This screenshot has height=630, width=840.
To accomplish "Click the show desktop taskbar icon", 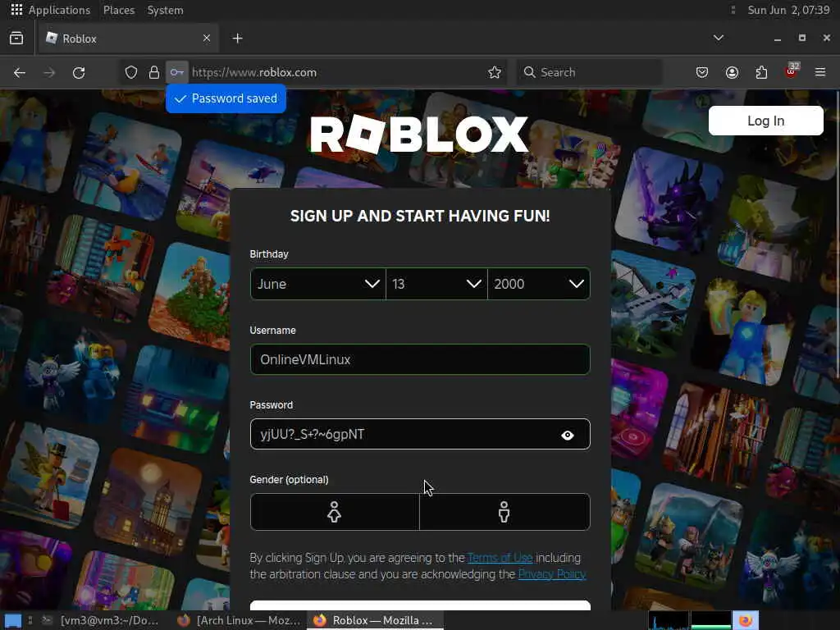I will (13, 621).
